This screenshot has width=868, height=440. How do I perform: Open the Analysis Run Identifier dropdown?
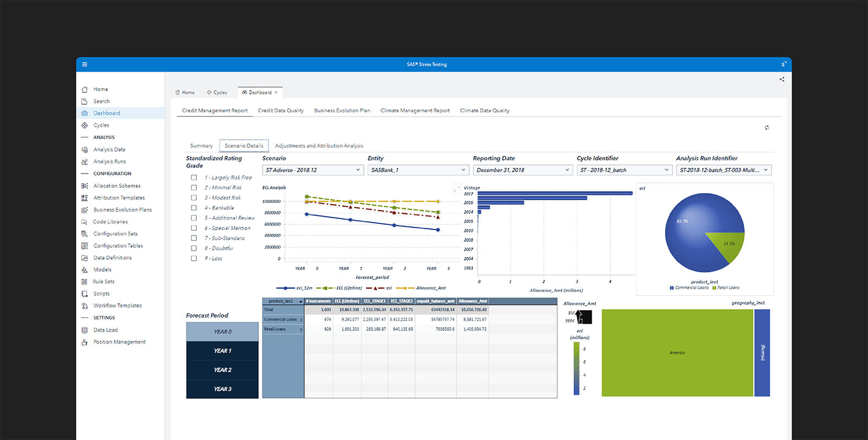(x=724, y=170)
